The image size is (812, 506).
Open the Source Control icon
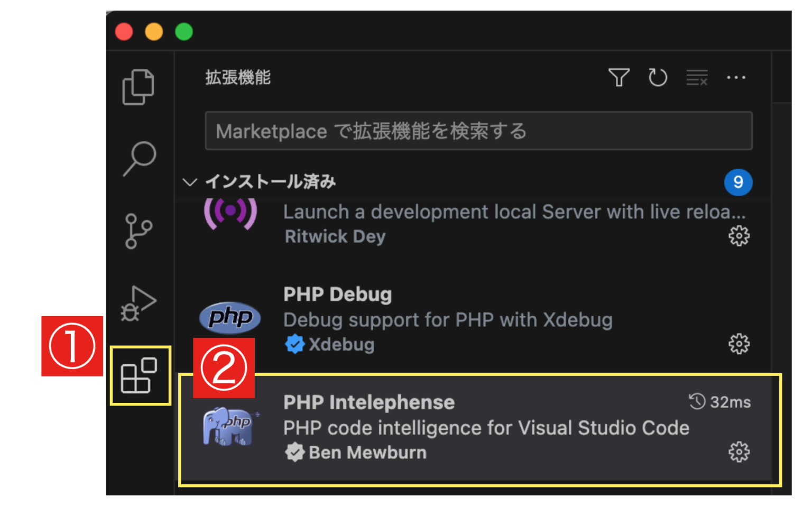(x=139, y=230)
